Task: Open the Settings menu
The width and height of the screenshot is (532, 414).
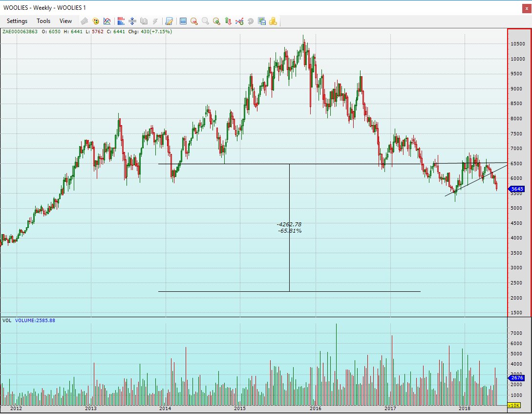Action: pyautogui.click(x=17, y=21)
